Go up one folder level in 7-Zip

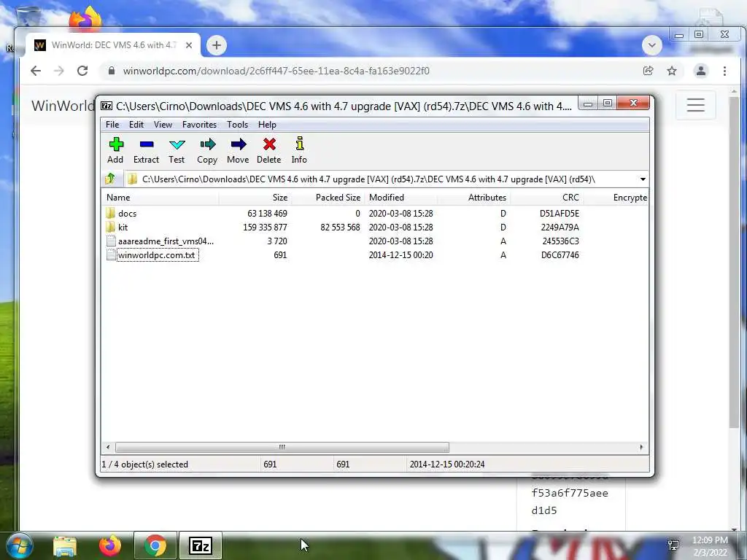coord(110,179)
